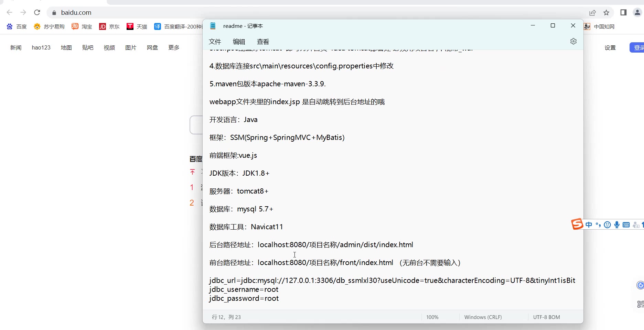Go back in the browser
Image resolution: width=644 pixels, height=330 pixels.
(10, 12)
